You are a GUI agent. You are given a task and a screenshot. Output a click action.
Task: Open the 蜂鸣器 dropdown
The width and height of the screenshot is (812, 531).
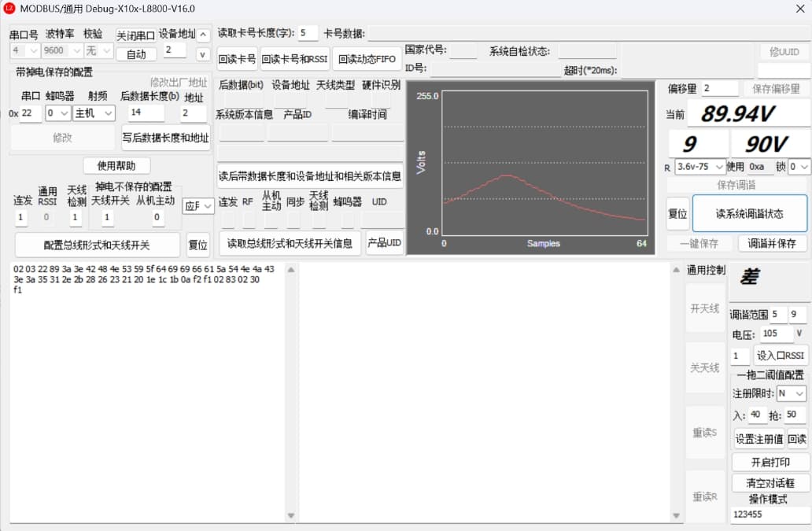pos(58,113)
